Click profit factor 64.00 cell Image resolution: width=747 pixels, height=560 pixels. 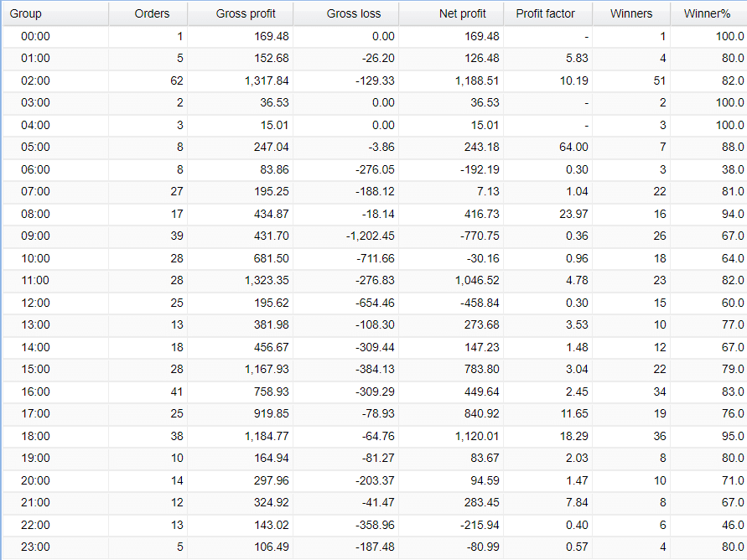(548, 147)
